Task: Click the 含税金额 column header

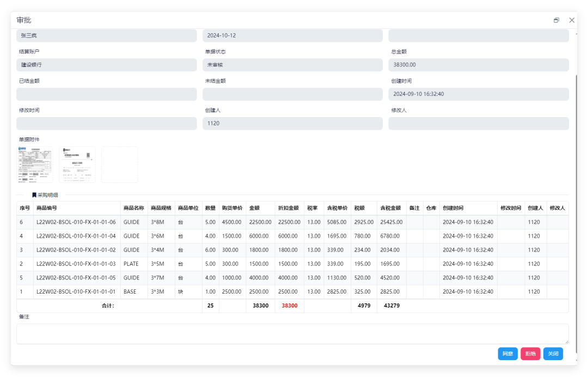Action: click(390, 208)
